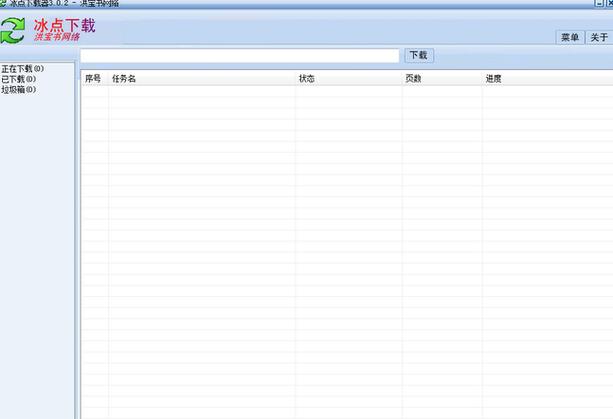Image resolution: width=613 pixels, height=419 pixels.
Task: Sort by the 页数 column header
Action: (442, 79)
